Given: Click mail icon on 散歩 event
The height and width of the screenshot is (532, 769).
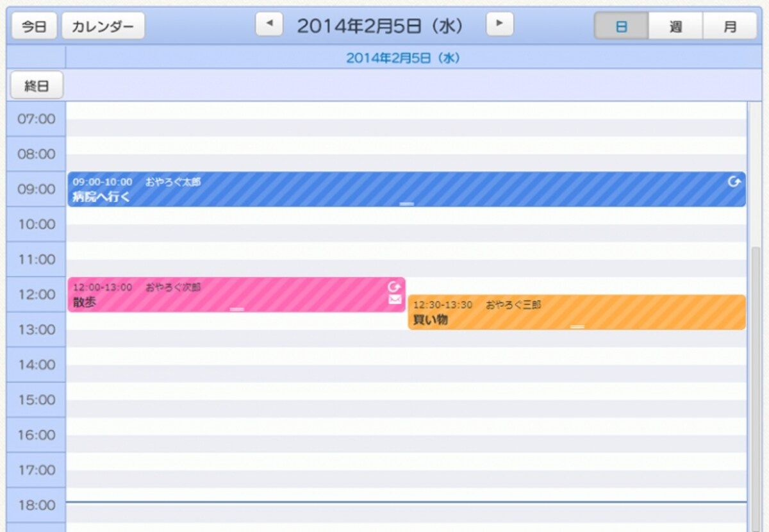Looking at the screenshot, I should click(395, 299).
